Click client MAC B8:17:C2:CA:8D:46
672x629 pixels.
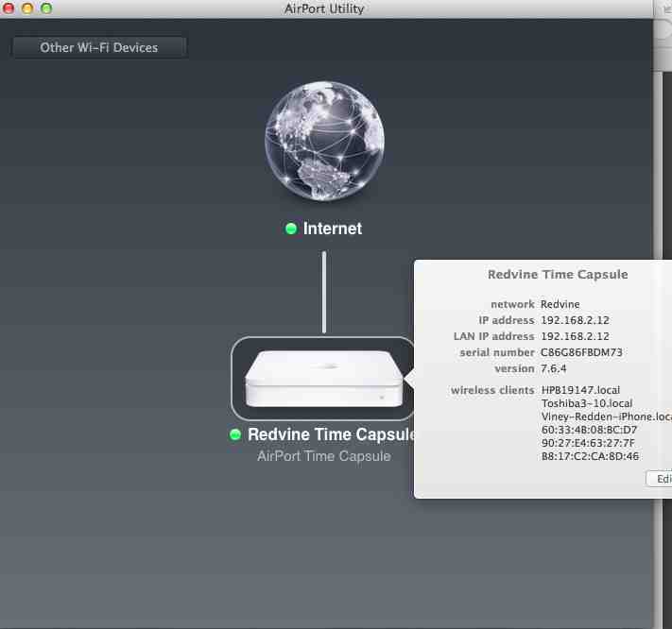590,456
